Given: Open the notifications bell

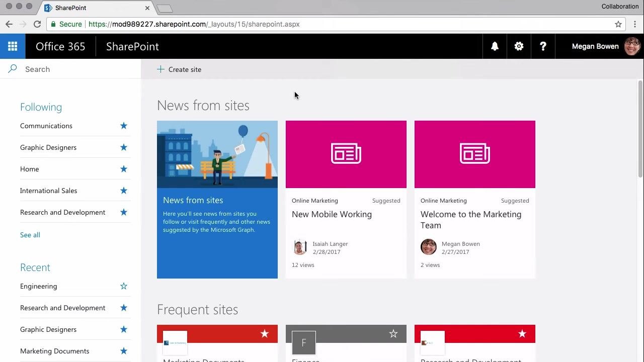Looking at the screenshot, I should click(495, 46).
